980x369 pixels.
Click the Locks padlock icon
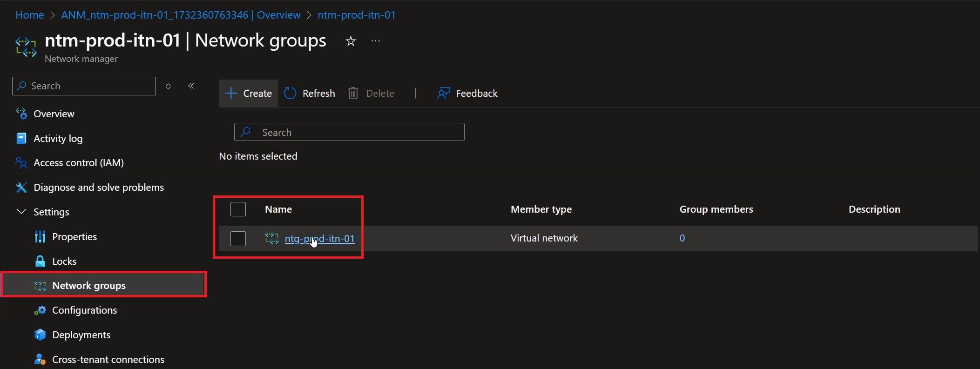pyautogui.click(x=40, y=261)
